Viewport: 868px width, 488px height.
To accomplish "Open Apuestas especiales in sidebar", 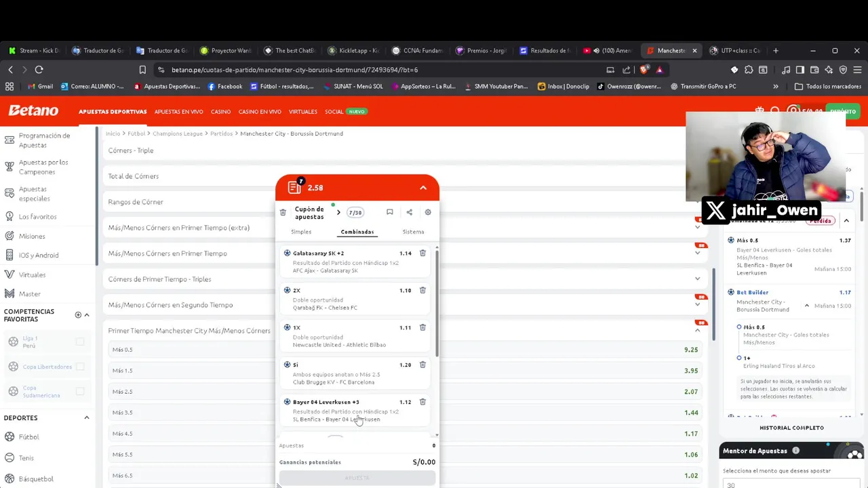I will point(34,194).
